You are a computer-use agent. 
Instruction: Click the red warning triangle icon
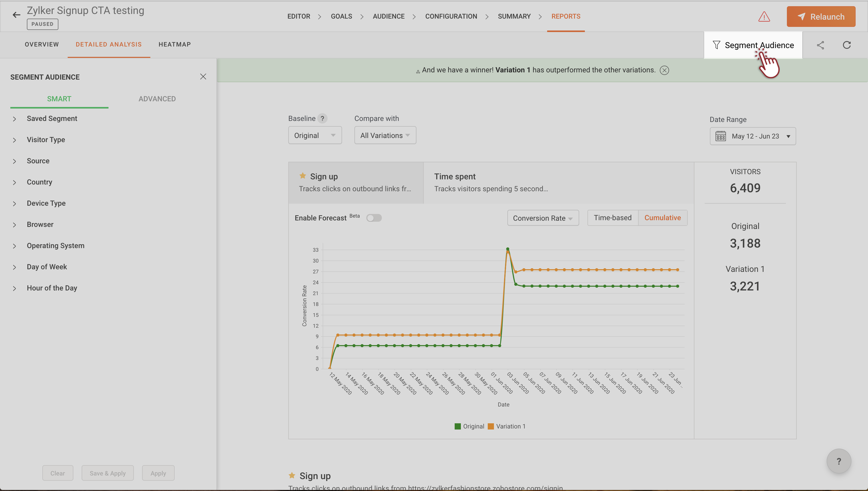coord(764,17)
